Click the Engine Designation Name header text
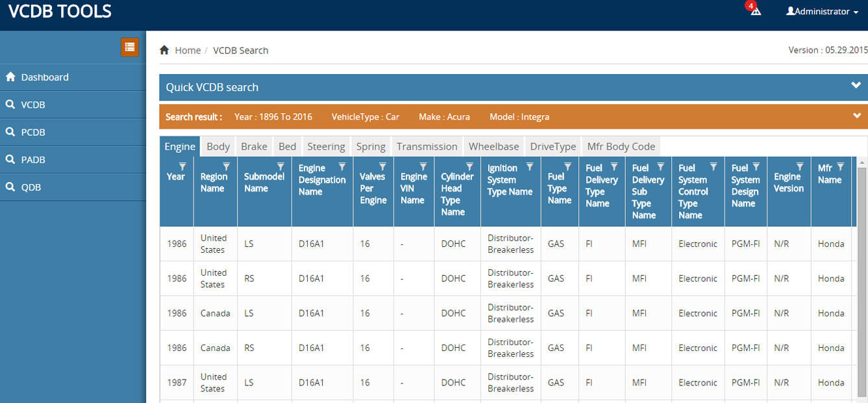 322,180
